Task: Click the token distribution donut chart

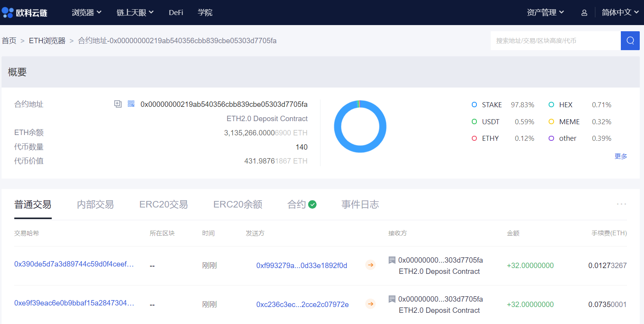Action: pyautogui.click(x=360, y=127)
